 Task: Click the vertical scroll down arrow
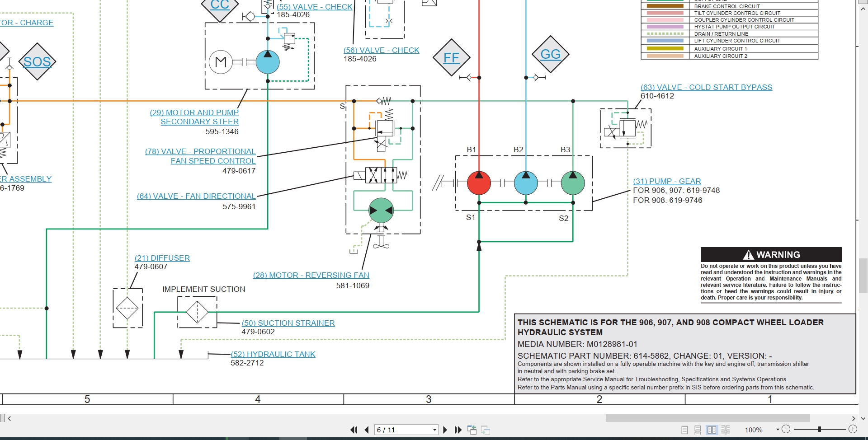tap(863, 418)
